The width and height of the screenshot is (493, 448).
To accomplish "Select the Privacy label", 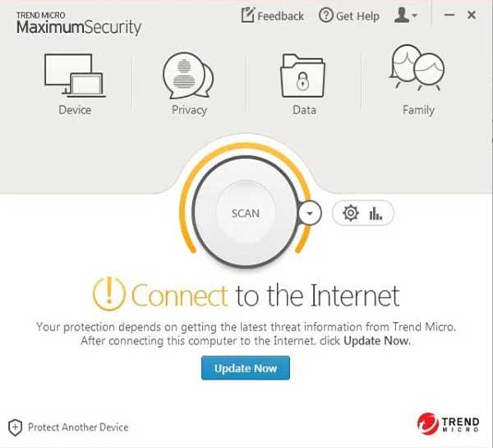I will click(x=189, y=110).
